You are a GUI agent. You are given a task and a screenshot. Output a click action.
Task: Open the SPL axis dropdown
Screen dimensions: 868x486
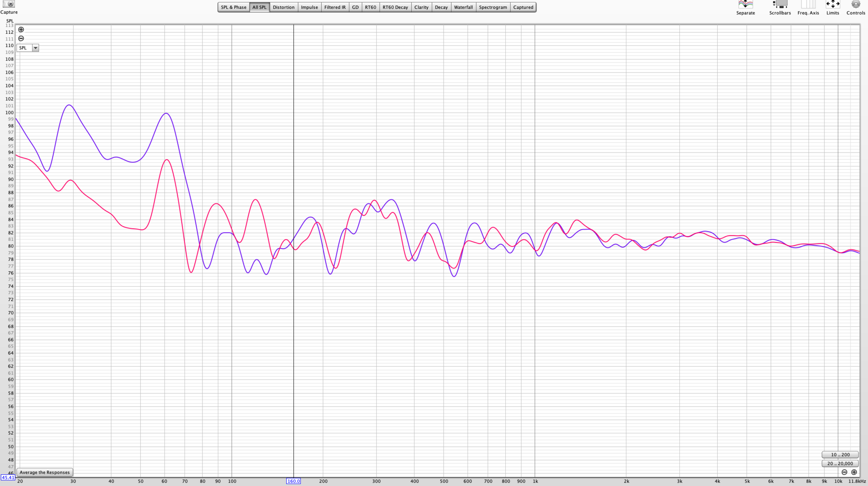[35, 48]
